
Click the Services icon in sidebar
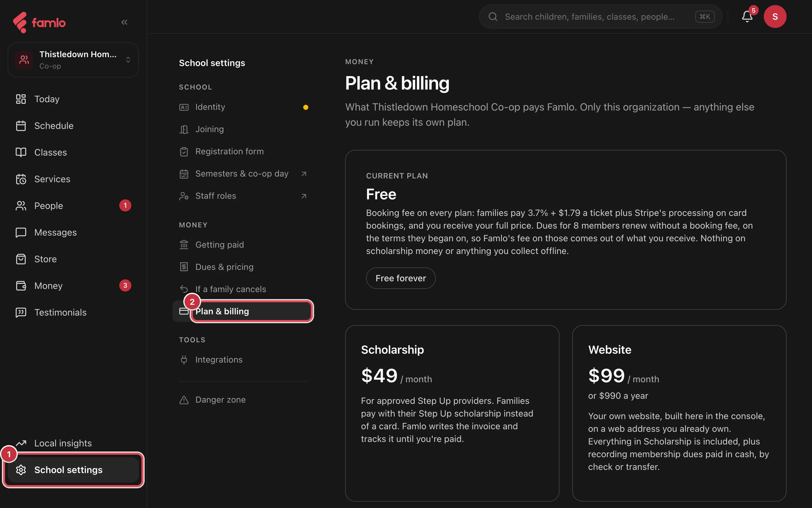pyautogui.click(x=21, y=179)
